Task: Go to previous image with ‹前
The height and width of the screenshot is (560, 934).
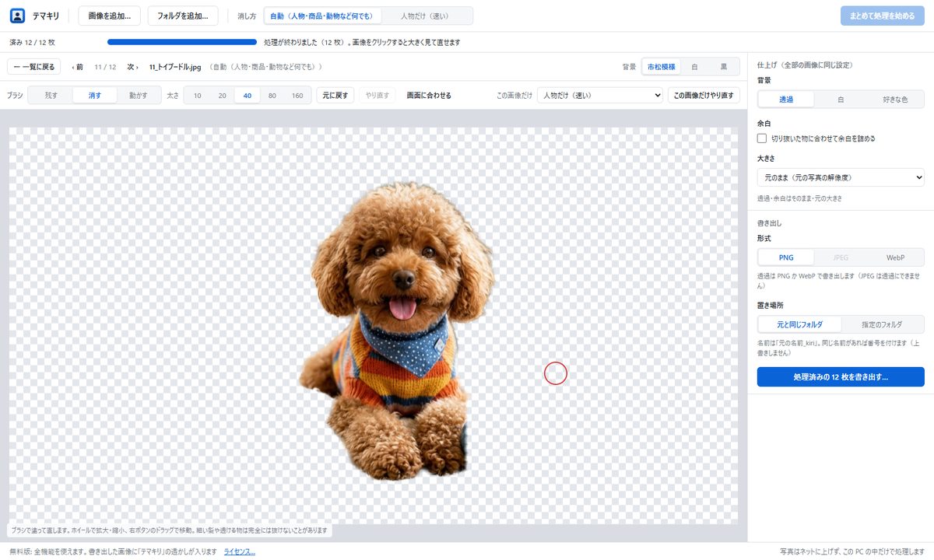Action: click(77, 67)
